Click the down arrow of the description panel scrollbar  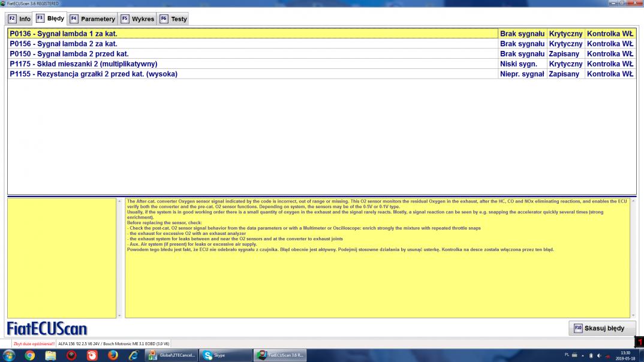point(633,315)
